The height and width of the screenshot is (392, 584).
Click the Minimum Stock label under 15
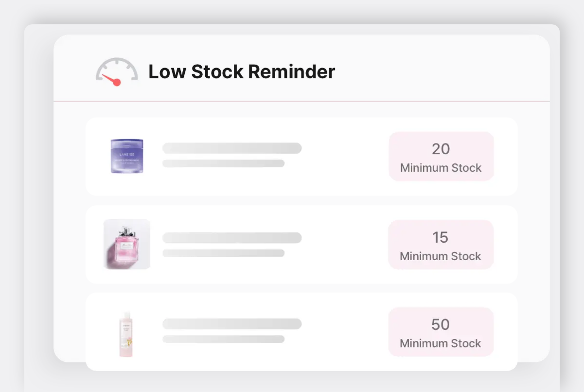(x=440, y=256)
